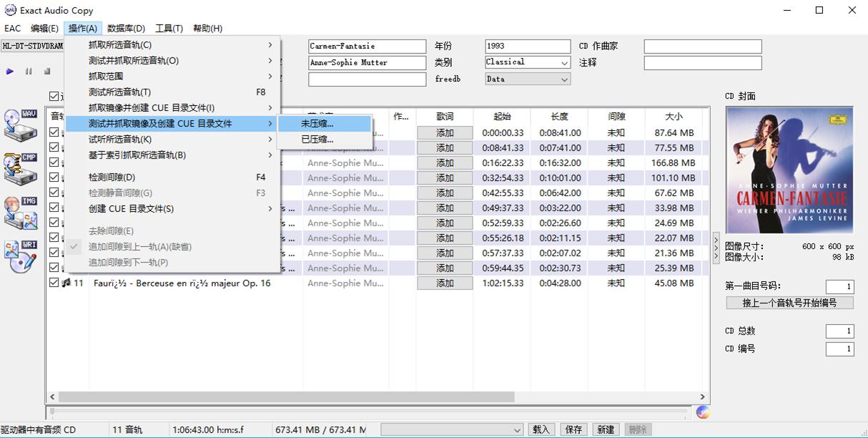Click the 第一曲目号码 number field

(x=839, y=287)
